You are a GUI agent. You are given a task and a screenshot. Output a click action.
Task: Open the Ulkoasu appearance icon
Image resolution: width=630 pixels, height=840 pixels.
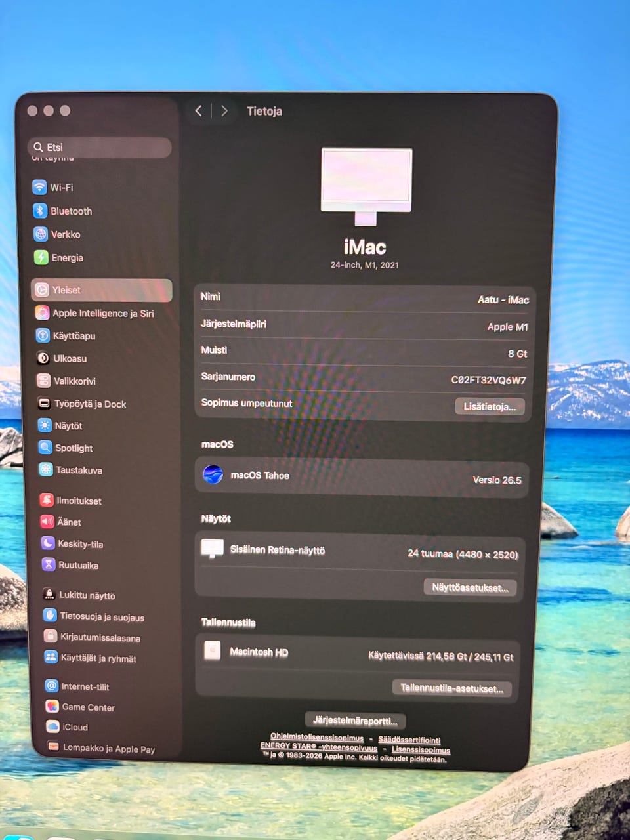43,358
